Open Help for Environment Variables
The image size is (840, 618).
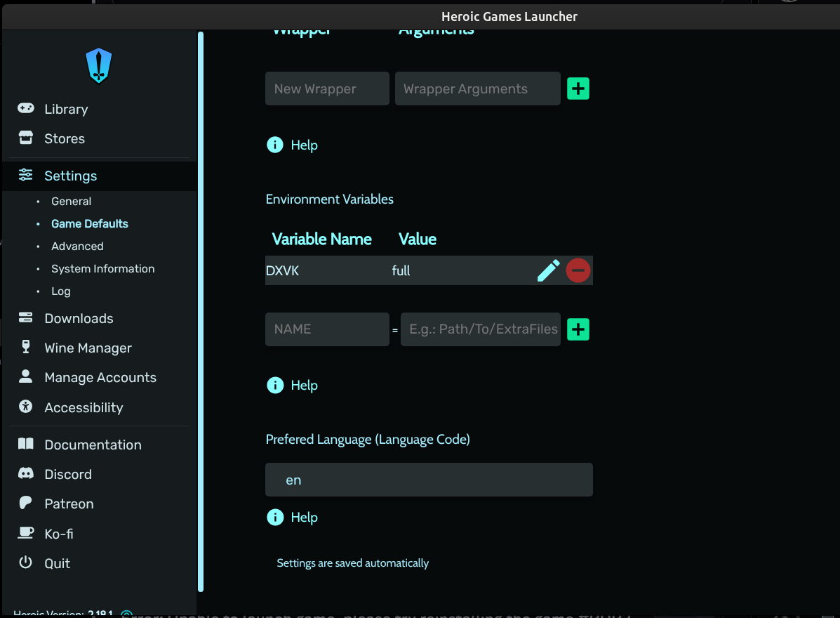click(x=304, y=386)
